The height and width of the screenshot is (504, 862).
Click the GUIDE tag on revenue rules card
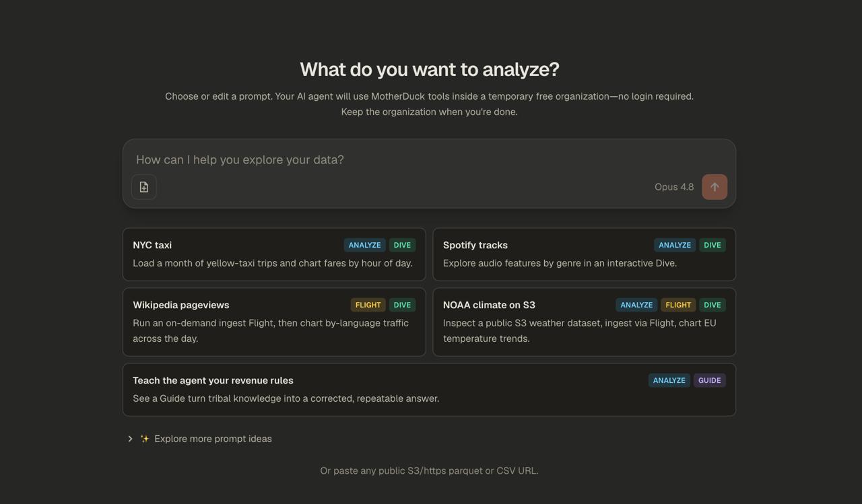[x=710, y=380]
